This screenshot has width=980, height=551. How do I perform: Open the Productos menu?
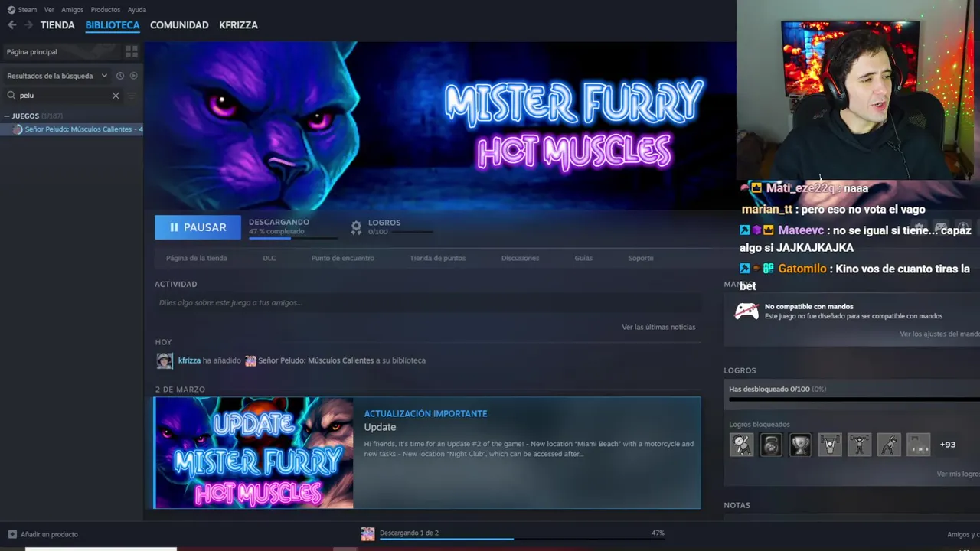105,10
